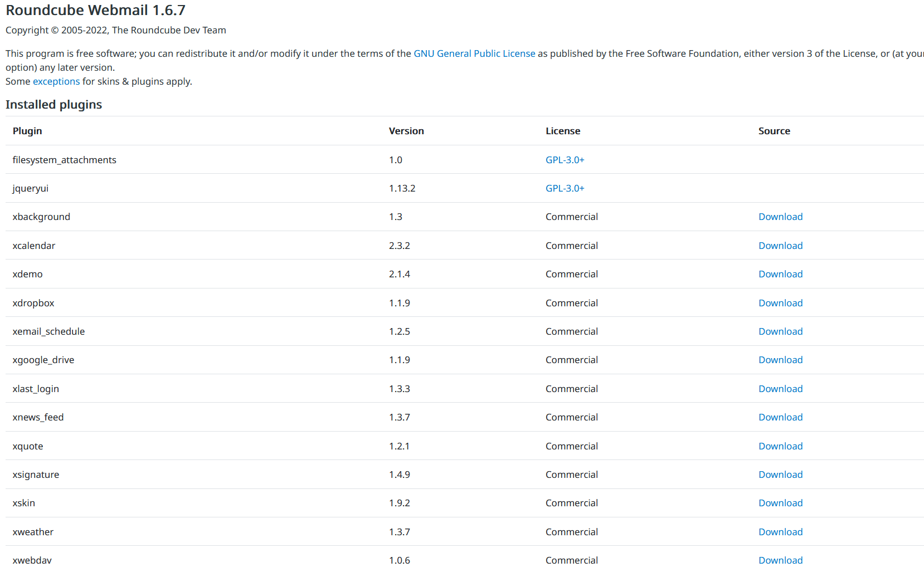
Task: Click the xquote plugin name
Action: coord(28,446)
